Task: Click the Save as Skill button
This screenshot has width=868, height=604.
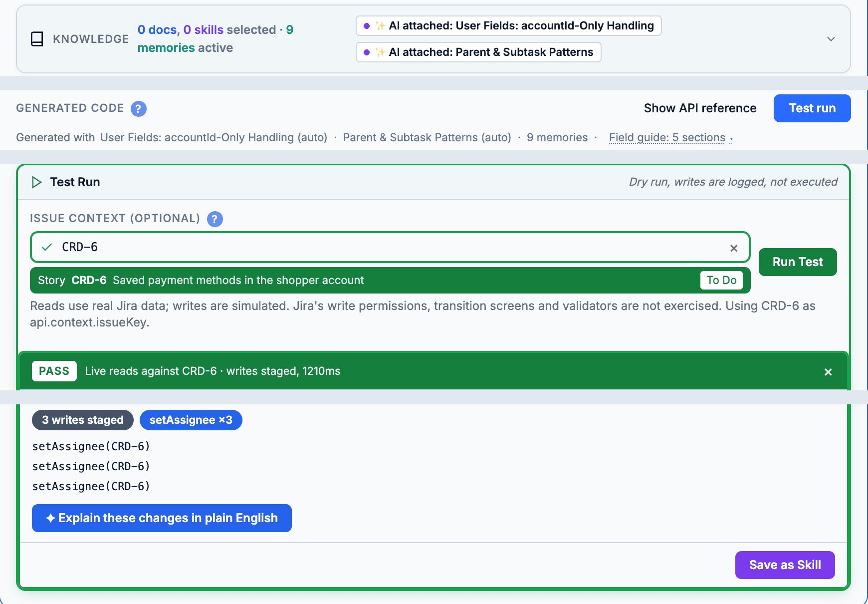Action: [785, 565]
